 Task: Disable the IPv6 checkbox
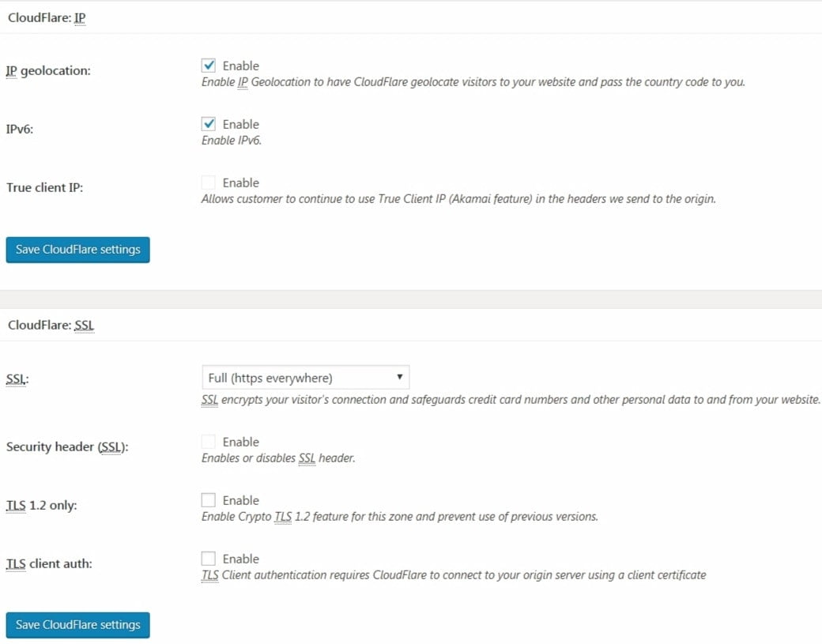(209, 124)
